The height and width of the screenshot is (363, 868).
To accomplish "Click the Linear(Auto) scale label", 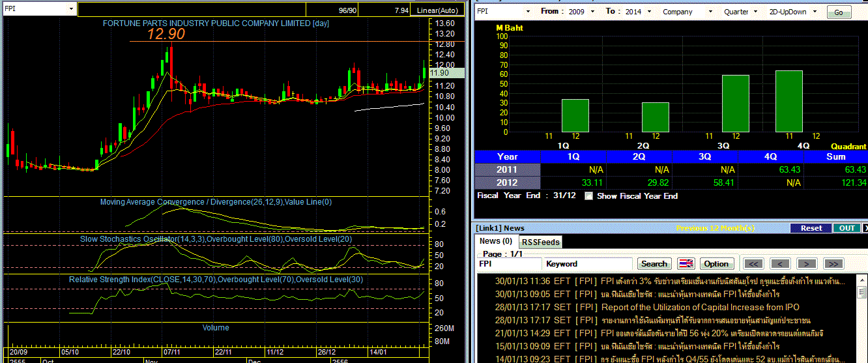I will pyautogui.click(x=437, y=10).
